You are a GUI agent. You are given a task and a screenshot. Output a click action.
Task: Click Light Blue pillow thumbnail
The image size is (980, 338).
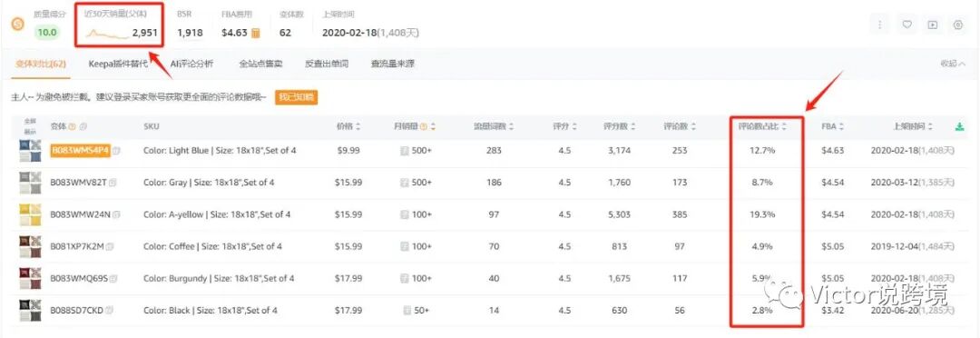point(30,152)
